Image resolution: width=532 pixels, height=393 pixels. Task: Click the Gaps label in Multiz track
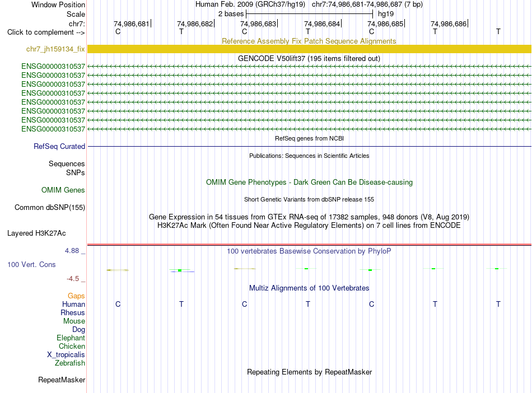coord(76,296)
